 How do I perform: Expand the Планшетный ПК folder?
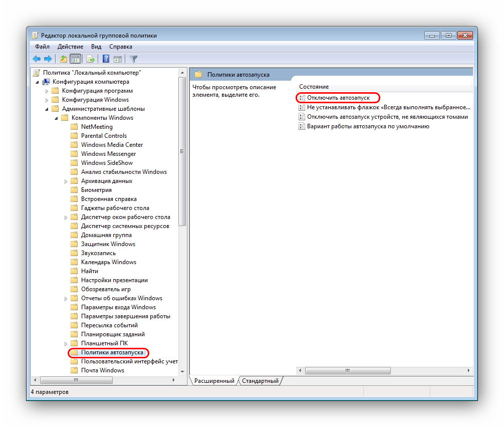tap(66, 343)
